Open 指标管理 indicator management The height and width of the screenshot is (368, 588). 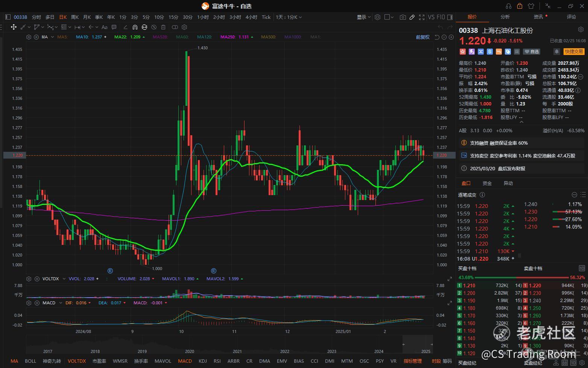(x=413, y=361)
